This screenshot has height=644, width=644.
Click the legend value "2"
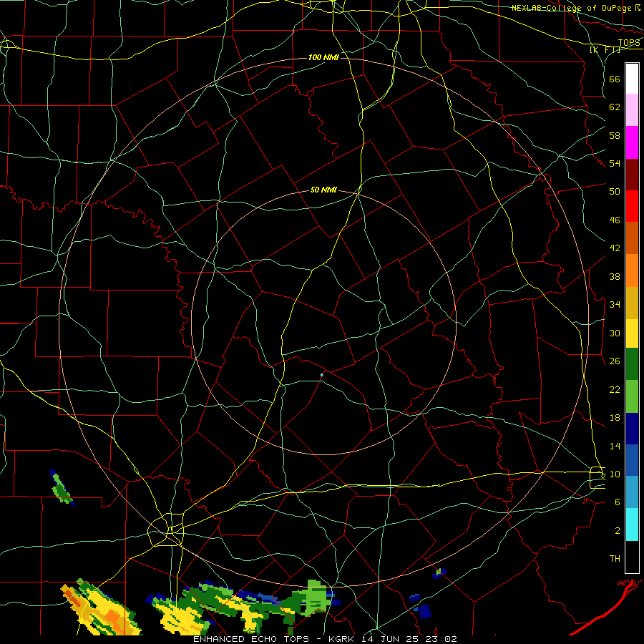[x=618, y=531]
